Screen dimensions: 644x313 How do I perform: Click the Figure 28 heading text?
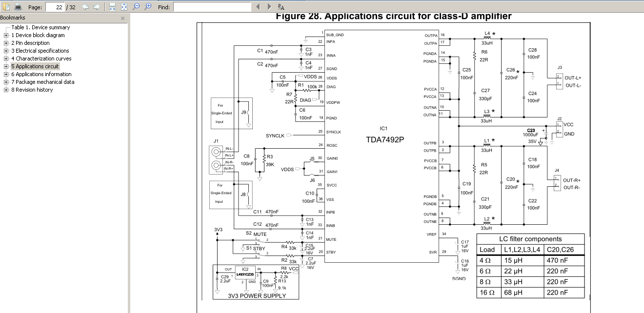click(x=394, y=16)
